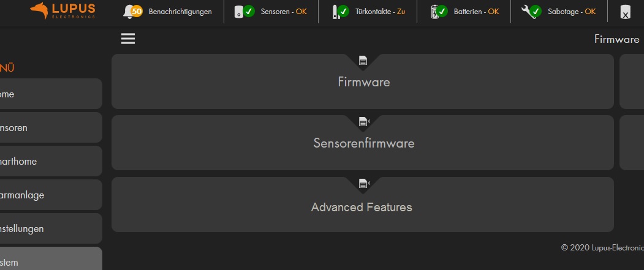The width and height of the screenshot is (644, 270).
Task: Click the Lupus Electronics fox logo
Action: [39, 10]
